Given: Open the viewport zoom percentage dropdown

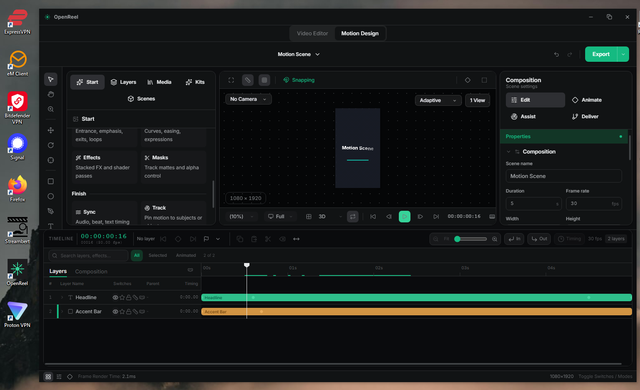Looking at the screenshot, I should [242, 217].
